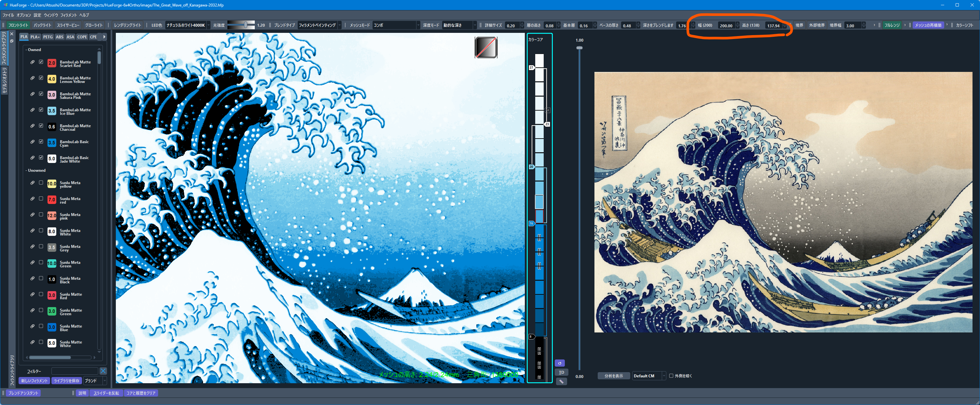Click link icon next to BambuLab Basic Cyan

coord(32,142)
